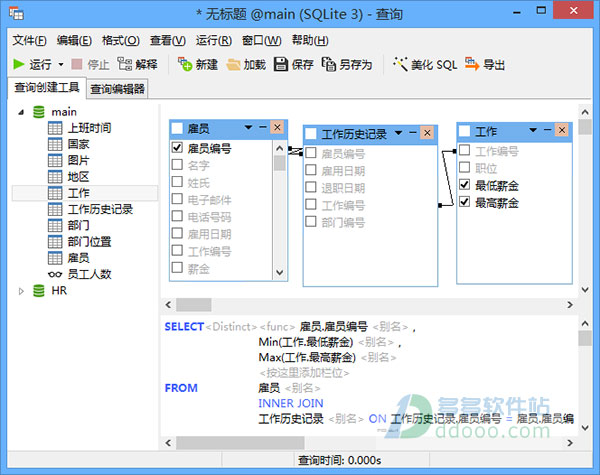The height and width of the screenshot is (475, 600).
Task: Open the 帮助(H) menu
Action: [x=310, y=40]
